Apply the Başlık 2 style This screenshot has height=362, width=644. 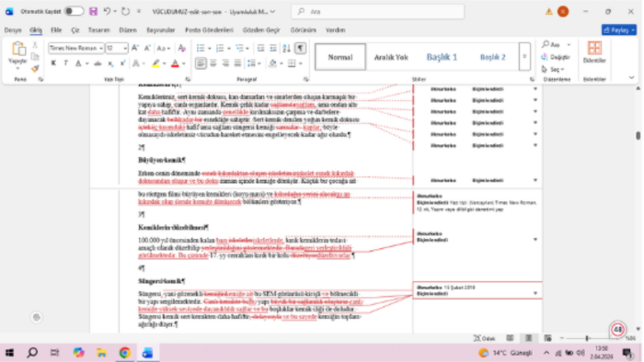pos(492,57)
